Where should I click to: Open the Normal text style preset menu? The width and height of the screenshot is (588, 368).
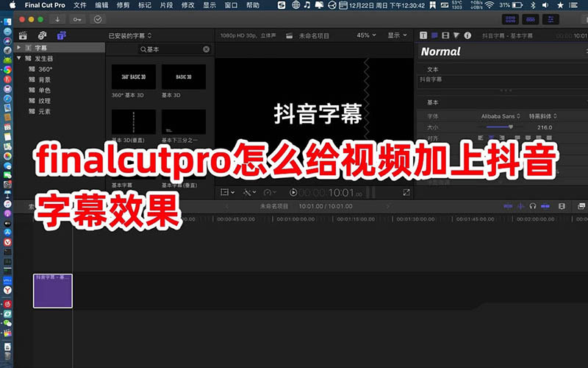coord(503,52)
